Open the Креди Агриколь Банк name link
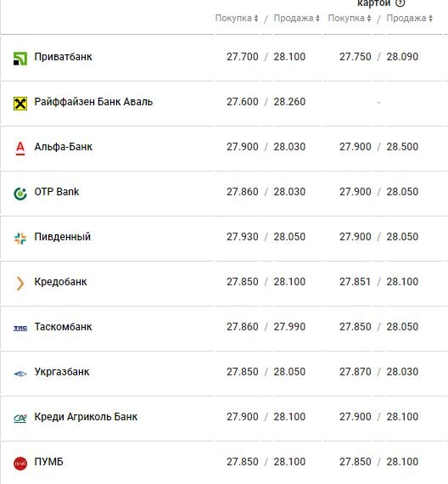Image resolution: width=448 pixels, height=484 pixels. pyautogui.click(x=86, y=417)
